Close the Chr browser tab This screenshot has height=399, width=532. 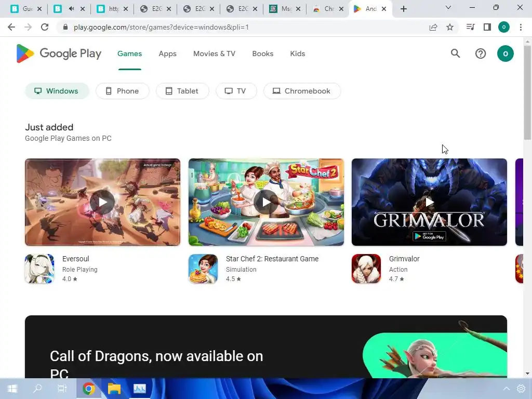click(x=341, y=9)
